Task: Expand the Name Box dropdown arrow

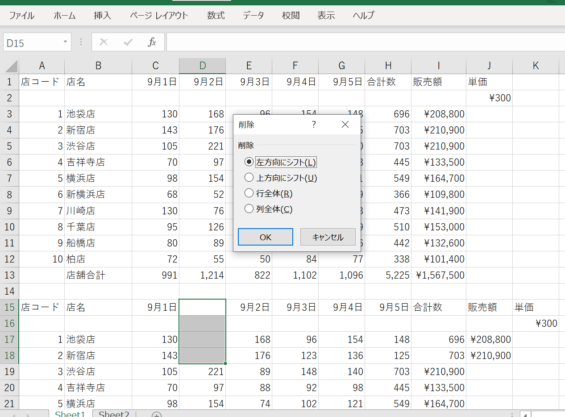Action: click(x=65, y=42)
